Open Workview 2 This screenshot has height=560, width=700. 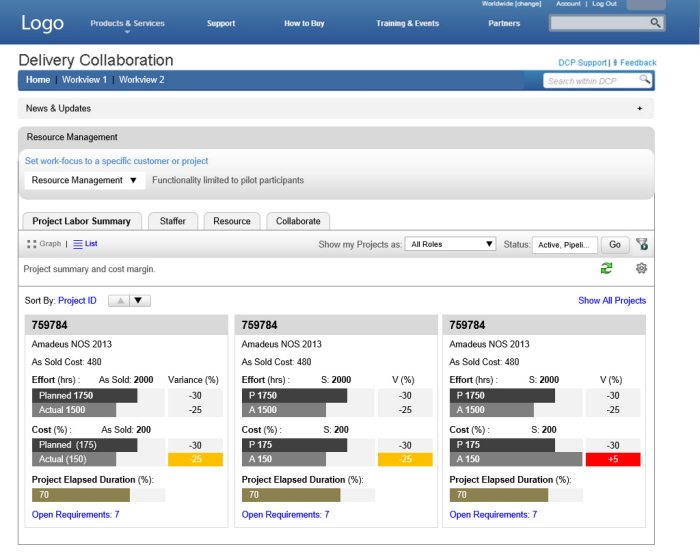pyautogui.click(x=142, y=80)
